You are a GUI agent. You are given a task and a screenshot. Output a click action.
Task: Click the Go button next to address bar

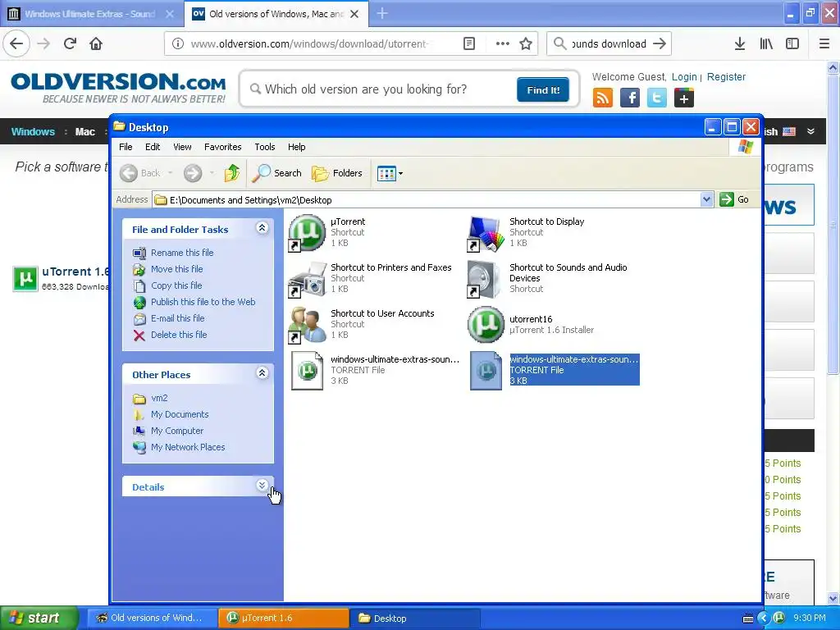734,200
